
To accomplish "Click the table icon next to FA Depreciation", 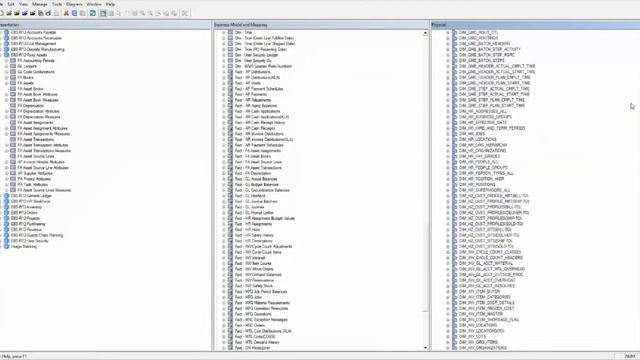I will [x=13, y=106].
